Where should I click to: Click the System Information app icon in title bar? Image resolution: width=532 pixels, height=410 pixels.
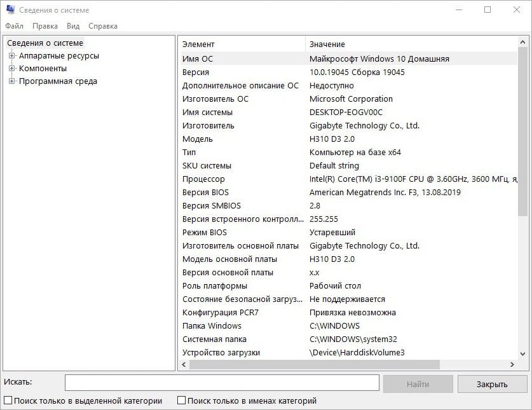10,10
